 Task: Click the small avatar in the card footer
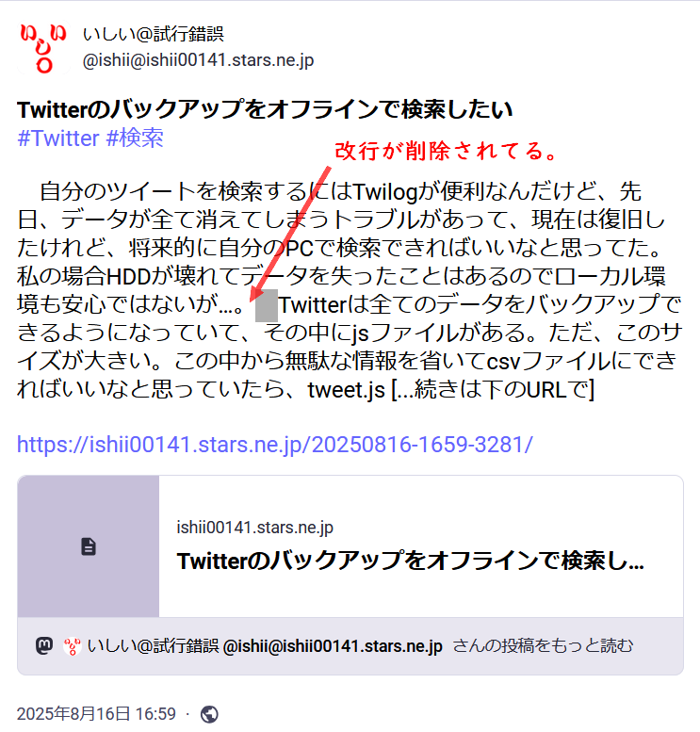pos(72,646)
